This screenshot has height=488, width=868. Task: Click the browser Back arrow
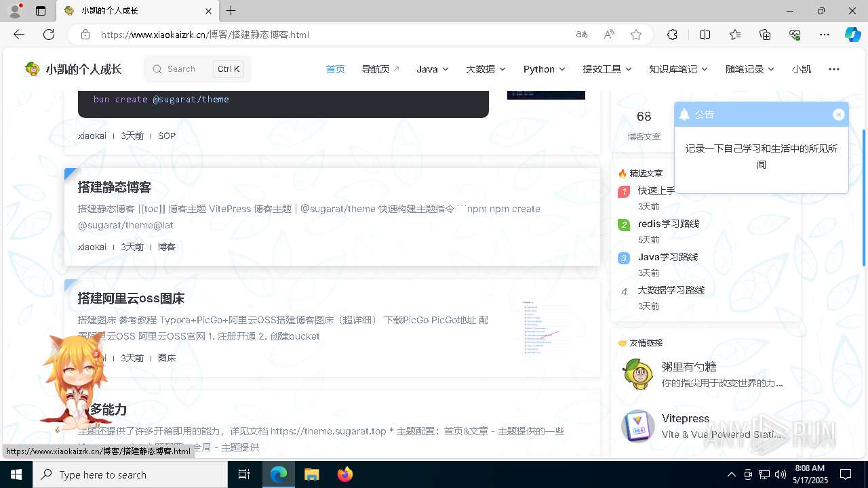(x=19, y=35)
